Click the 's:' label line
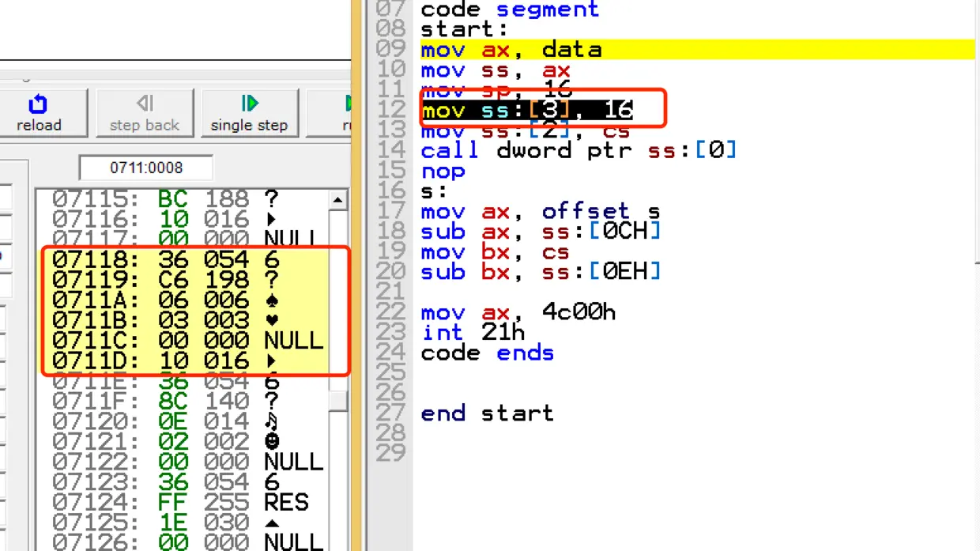 coord(435,191)
